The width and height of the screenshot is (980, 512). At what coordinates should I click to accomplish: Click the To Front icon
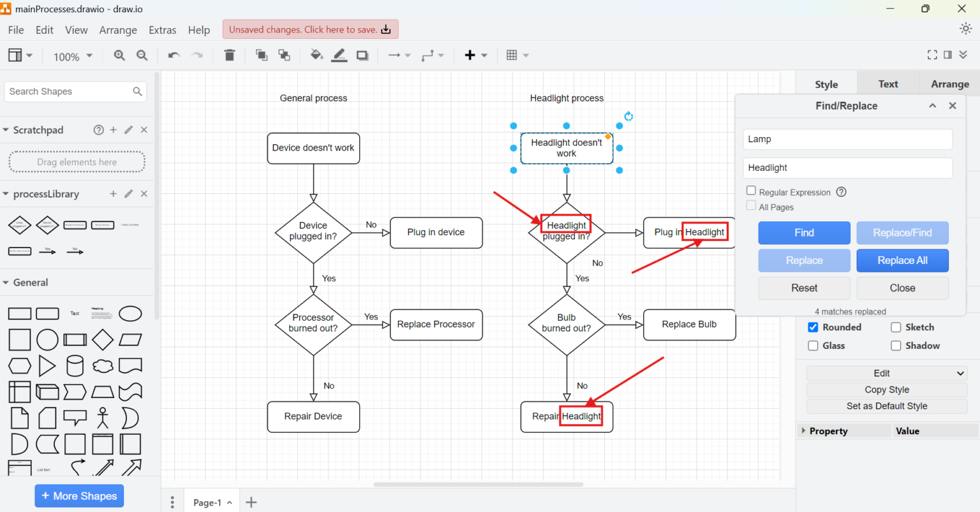(261, 55)
